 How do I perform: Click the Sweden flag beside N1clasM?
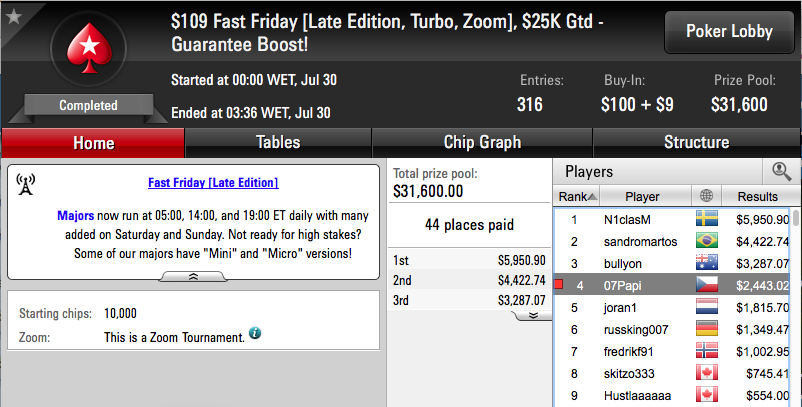[706, 219]
